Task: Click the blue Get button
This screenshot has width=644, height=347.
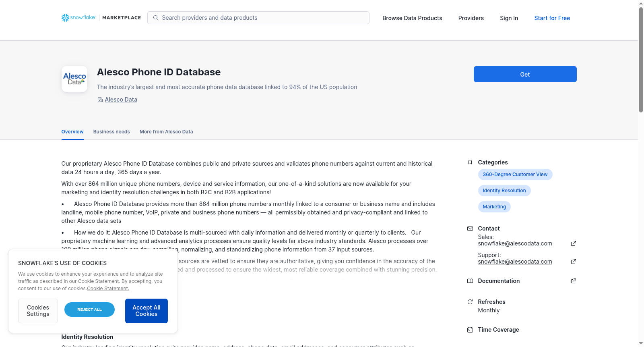Action: coord(525,74)
